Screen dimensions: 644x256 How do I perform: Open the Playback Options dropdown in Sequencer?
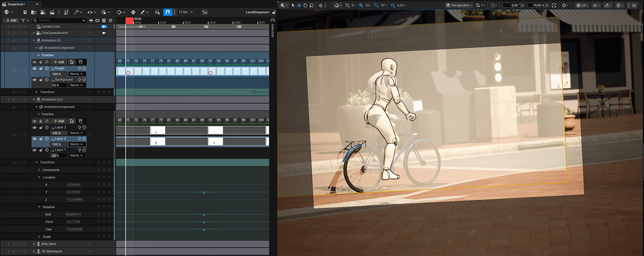click(x=106, y=11)
